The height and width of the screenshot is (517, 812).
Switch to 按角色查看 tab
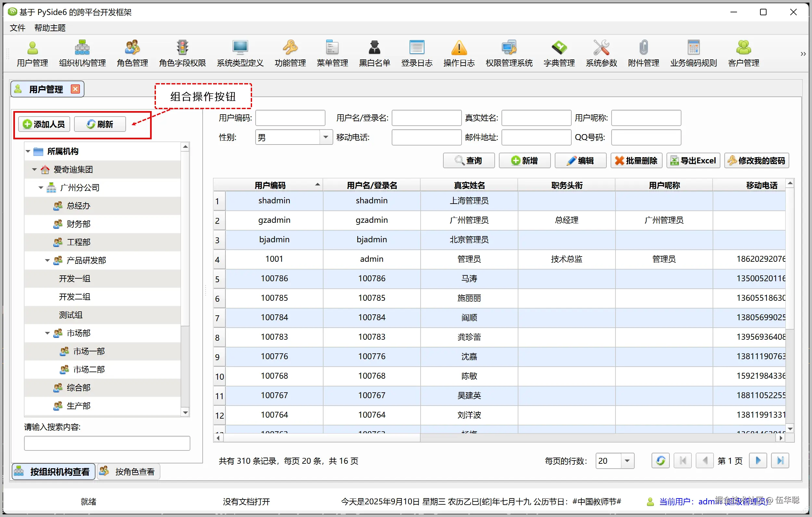point(129,472)
